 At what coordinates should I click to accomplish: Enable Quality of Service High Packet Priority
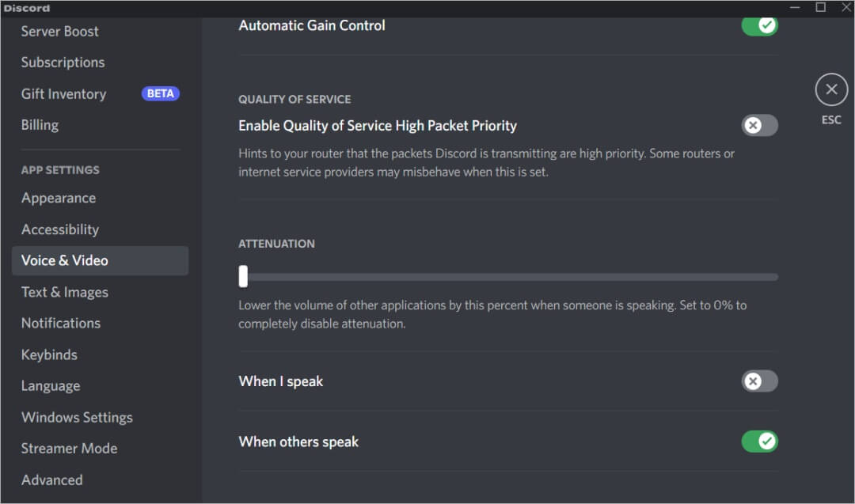pyautogui.click(x=759, y=125)
